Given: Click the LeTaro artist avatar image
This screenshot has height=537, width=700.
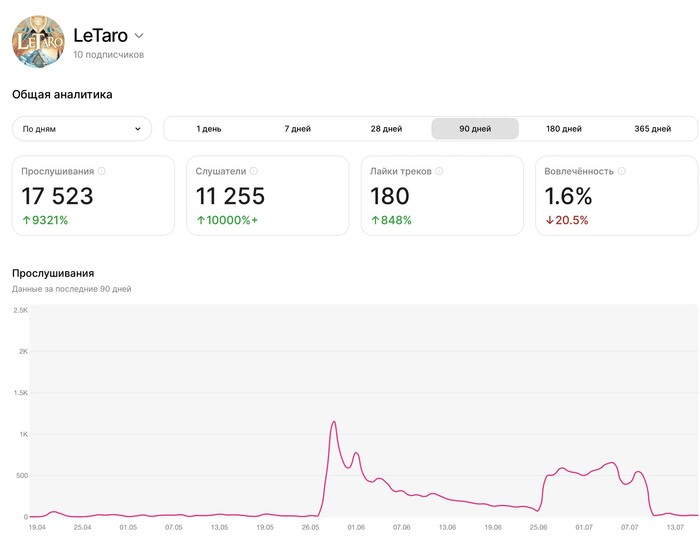Looking at the screenshot, I should 38,42.
